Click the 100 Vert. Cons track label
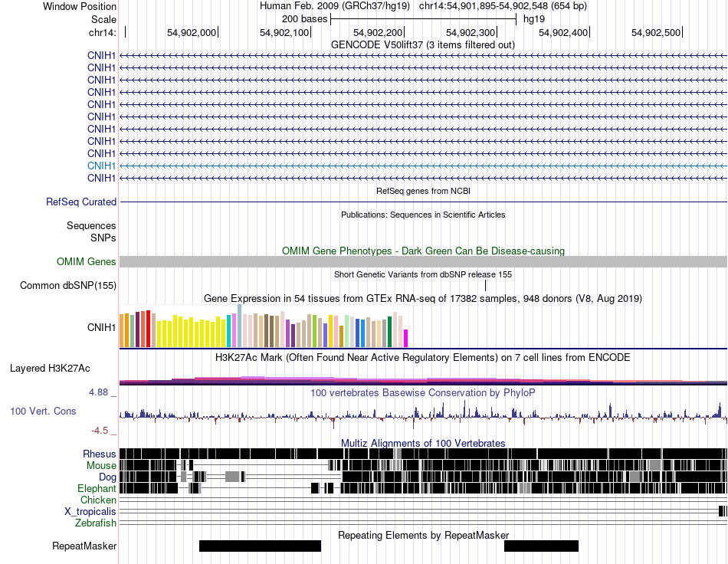The image size is (728, 564). (x=43, y=411)
